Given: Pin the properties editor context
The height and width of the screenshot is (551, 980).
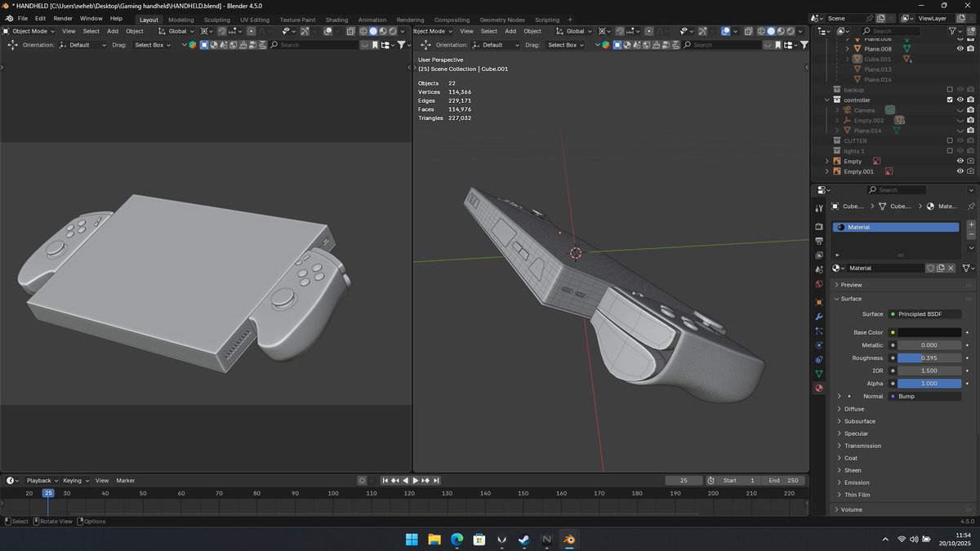Looking at the screenshot, I should 971,207.
